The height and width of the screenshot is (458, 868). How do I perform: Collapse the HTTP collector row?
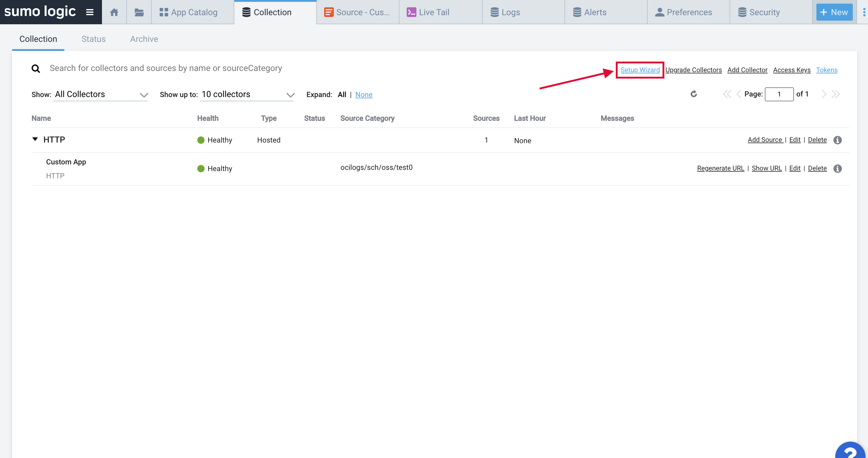coord(35,139)
